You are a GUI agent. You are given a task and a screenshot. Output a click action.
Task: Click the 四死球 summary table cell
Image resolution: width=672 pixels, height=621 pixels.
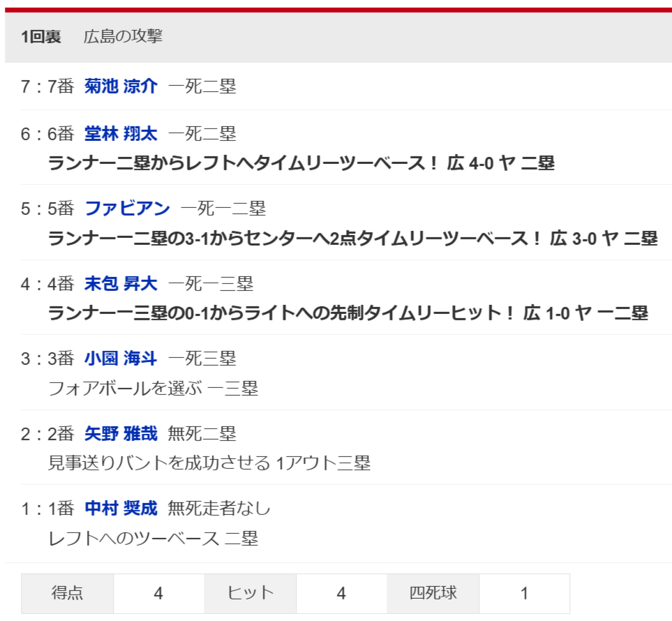(x=433, y=594)
